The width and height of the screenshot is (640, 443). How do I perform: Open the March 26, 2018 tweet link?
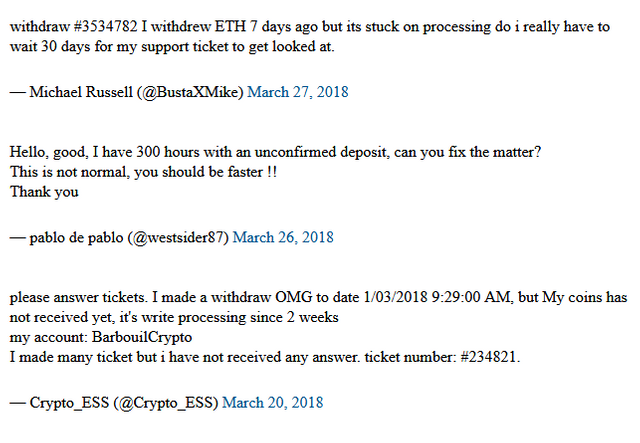point(283,237)
